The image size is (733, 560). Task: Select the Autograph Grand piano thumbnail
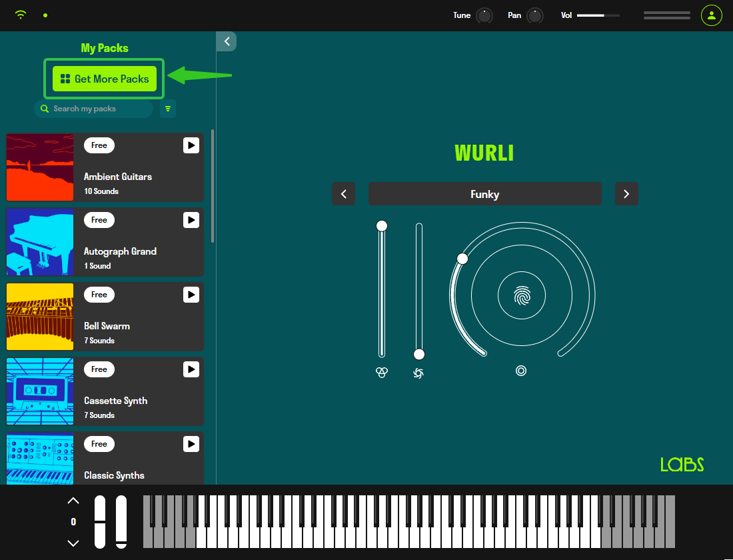[x=40, y=242]
